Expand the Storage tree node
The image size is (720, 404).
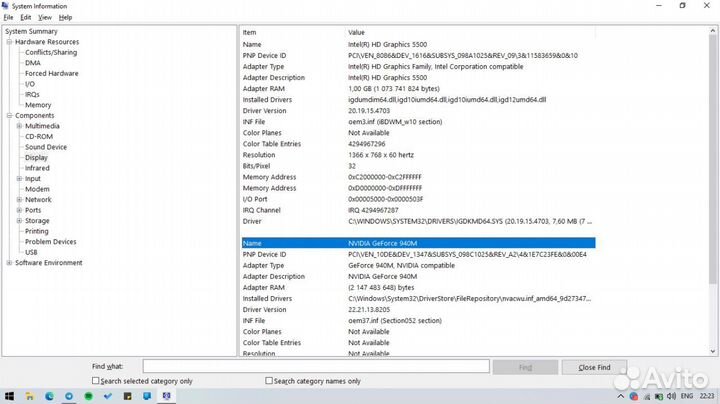(19, 221)
